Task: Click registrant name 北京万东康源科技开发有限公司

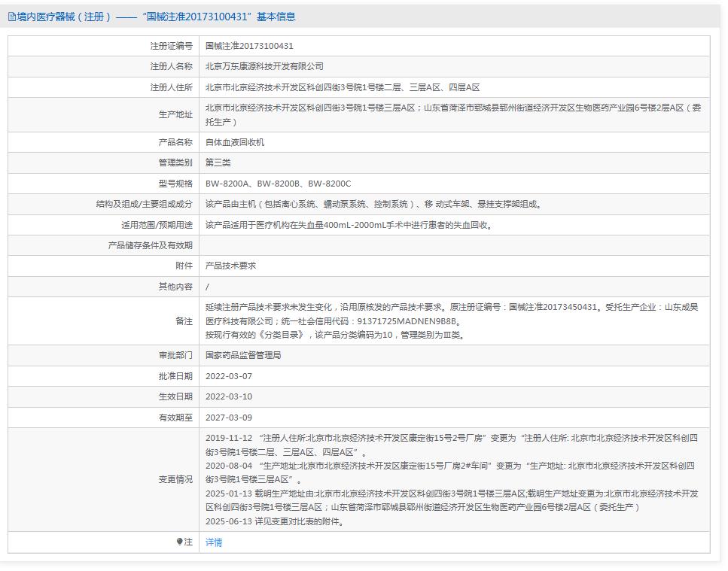Action: [264, 66]
